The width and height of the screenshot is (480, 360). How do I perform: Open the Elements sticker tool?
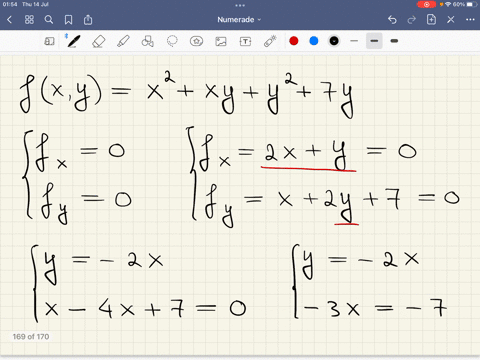click(x=196, y=41)
